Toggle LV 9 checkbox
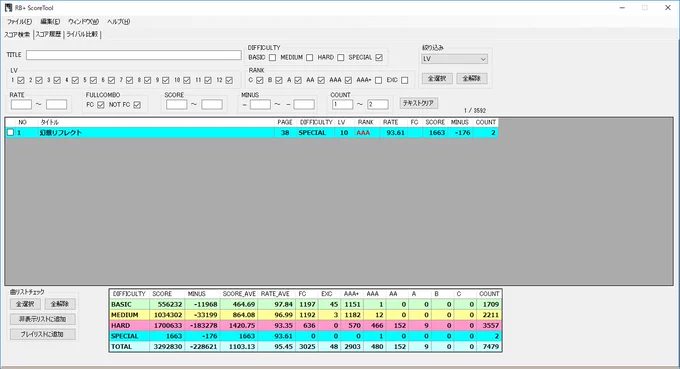 click(165, 80)
